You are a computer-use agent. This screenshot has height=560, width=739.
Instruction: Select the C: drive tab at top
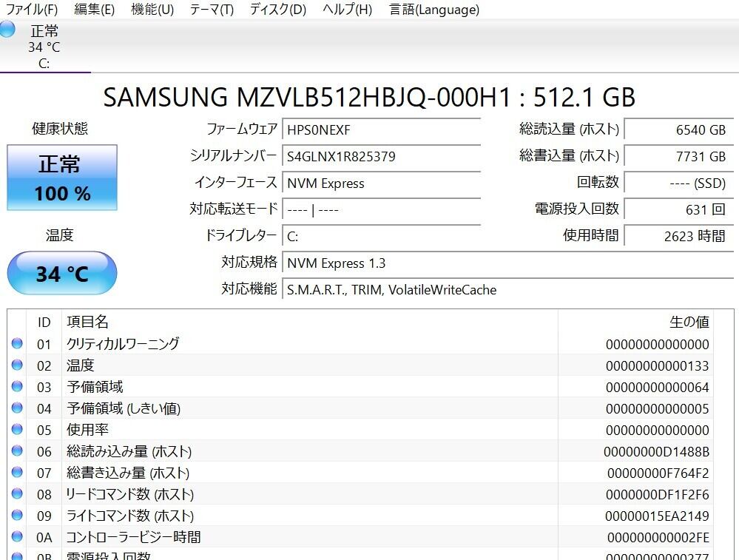[44, 47]
